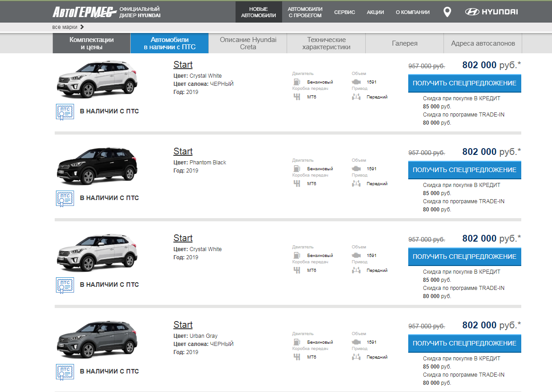Click Получить спецпредложение for second Crystal White car

[x=465, y=257]
